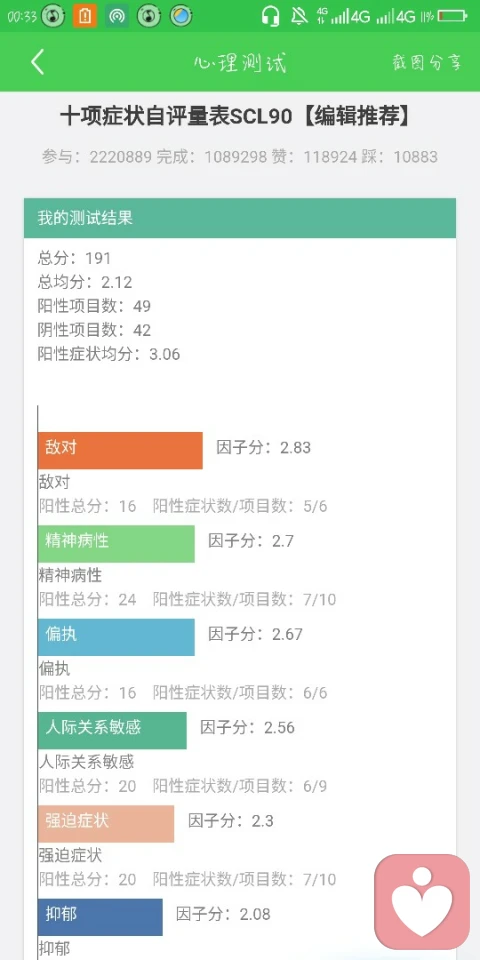Viewport: 480px width, 960px height.
Task: Tap the blue round app notification icon
Action: (181, 16)
